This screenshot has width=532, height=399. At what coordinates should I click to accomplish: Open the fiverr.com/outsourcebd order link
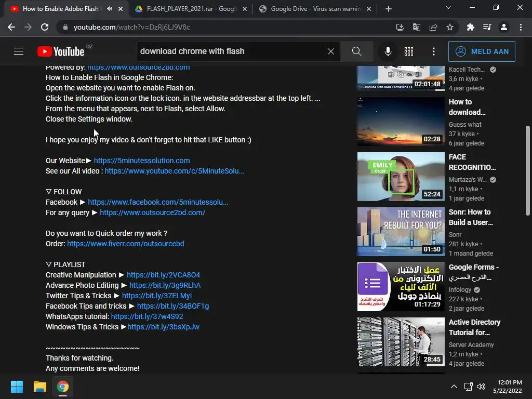pos(126,244)
